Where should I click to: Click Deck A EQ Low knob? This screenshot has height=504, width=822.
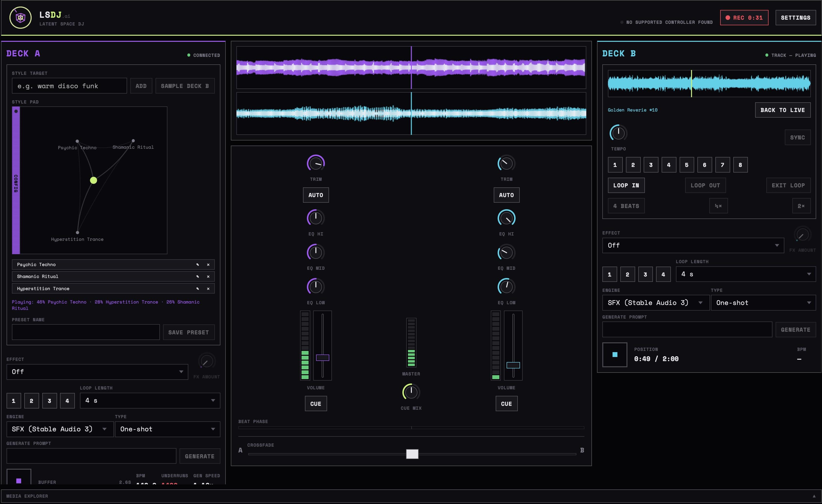tap(316, 287)
